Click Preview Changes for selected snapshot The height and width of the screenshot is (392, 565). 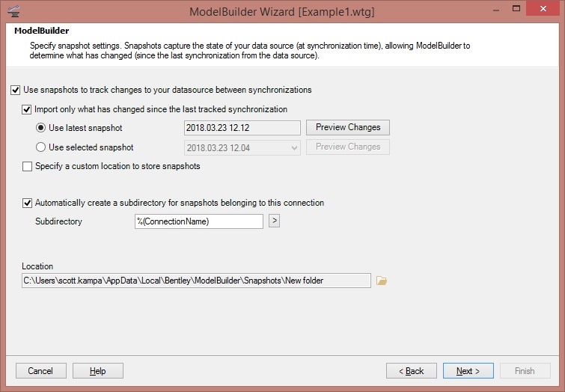348,147
